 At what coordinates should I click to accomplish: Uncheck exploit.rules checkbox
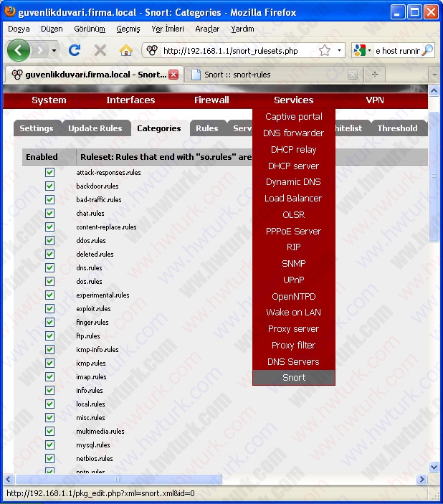[49, 308]
